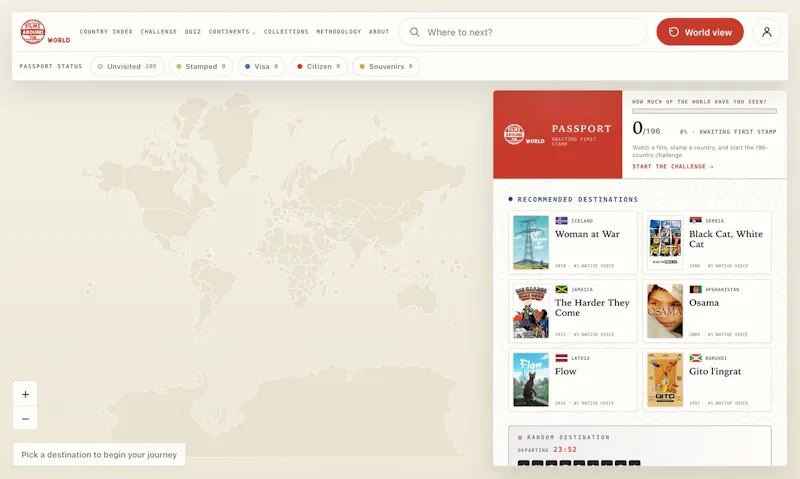800x479 pixels.
Task: Click the Gito l'ingrat poster thumbnail
Action: tap(665, 380)
